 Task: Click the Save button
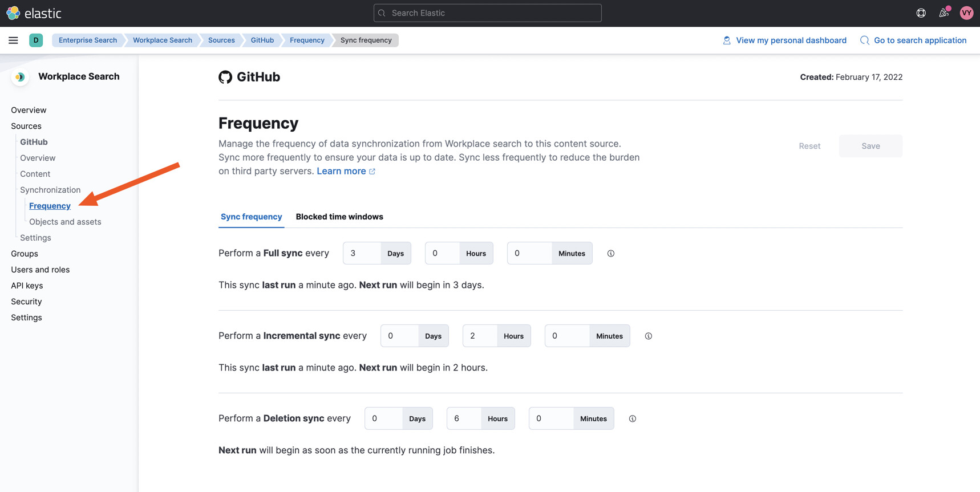(x=870, y=146)
